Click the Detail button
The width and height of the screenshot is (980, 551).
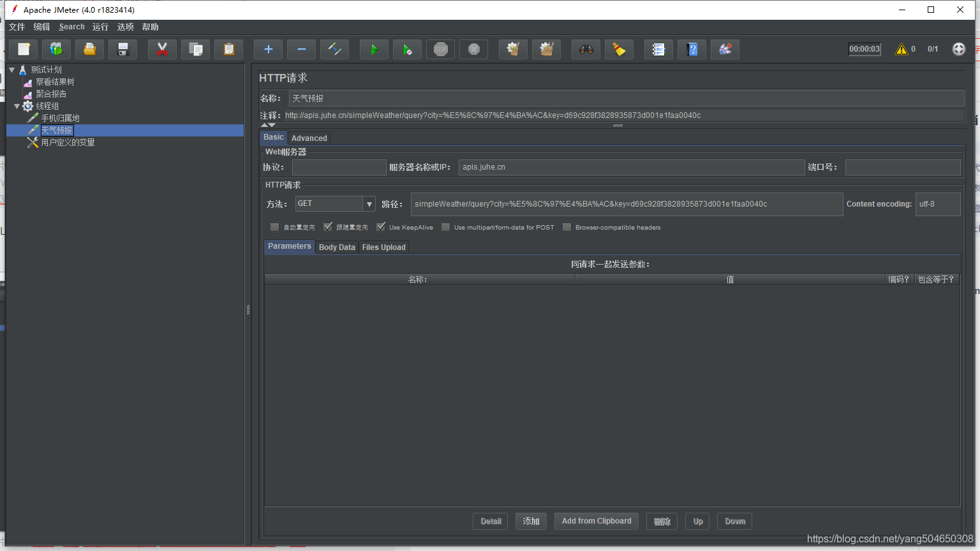pyautogui.click(x=491, y=522)
